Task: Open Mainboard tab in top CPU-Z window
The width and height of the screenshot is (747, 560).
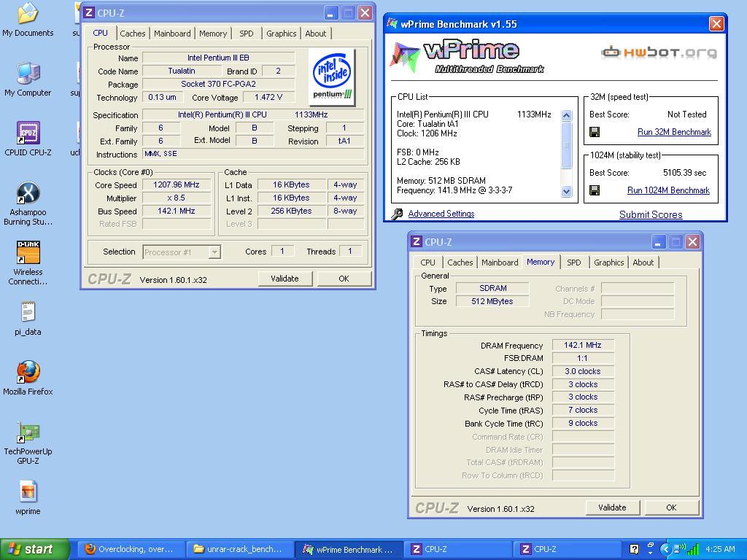Action: (x=172, y=34)
